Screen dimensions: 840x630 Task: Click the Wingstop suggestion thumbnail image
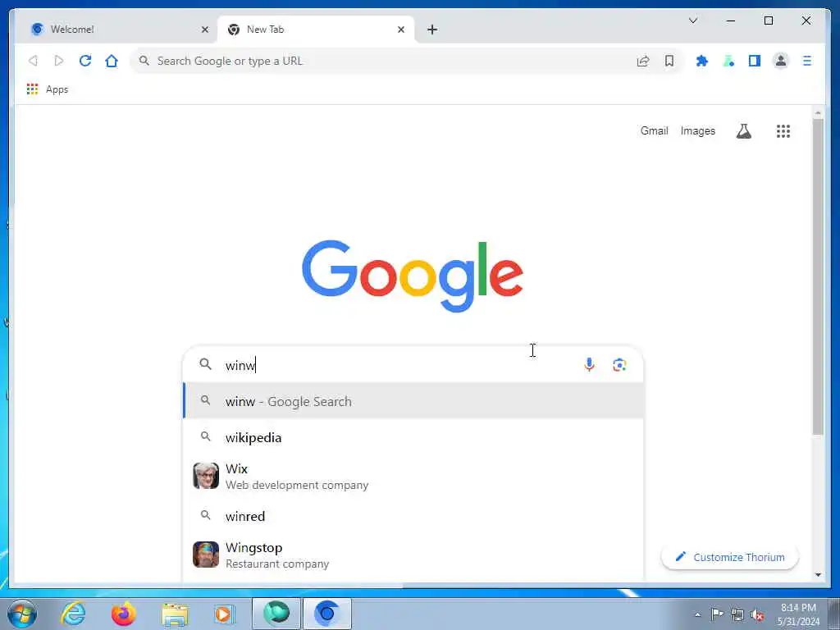(x=206, y=555)
